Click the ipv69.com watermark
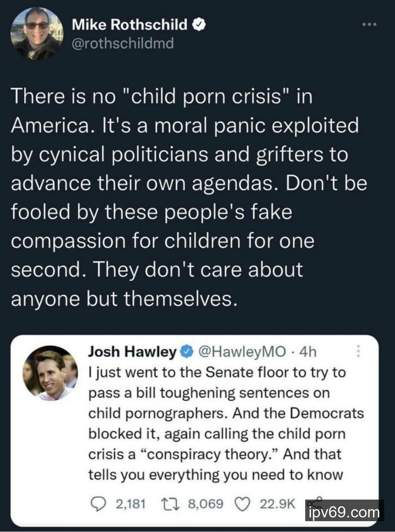395x532 pixels. coord(344,512)
